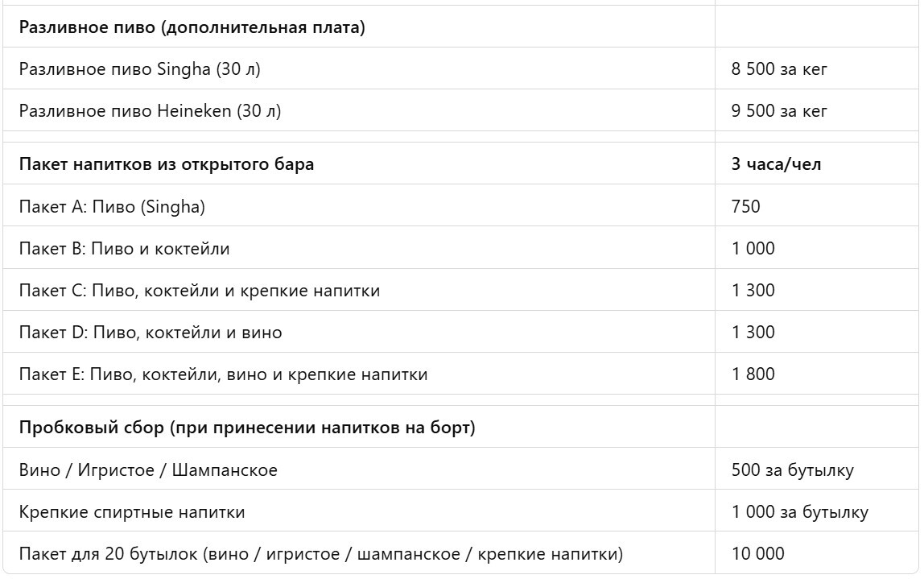Viewport: 924px width, 579px height.
Task: Click the "Пакет напитков из открытого бара" heading
Action: (167, 164)
